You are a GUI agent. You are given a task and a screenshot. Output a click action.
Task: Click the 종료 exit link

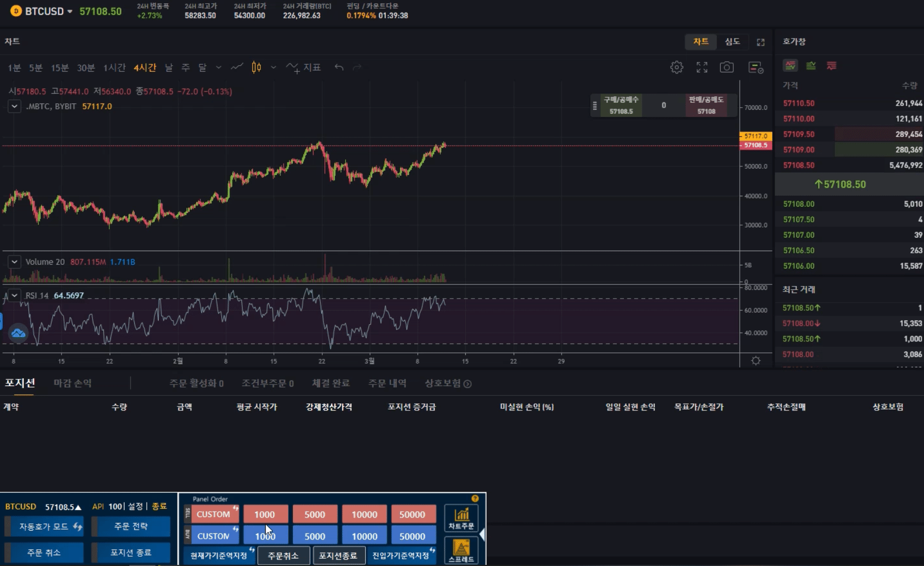click(x=159, y=506)
